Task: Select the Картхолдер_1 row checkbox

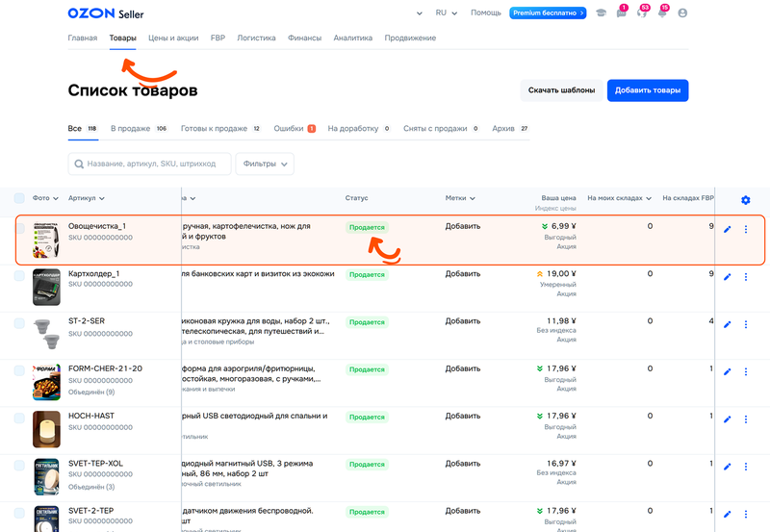Action: 19,276
